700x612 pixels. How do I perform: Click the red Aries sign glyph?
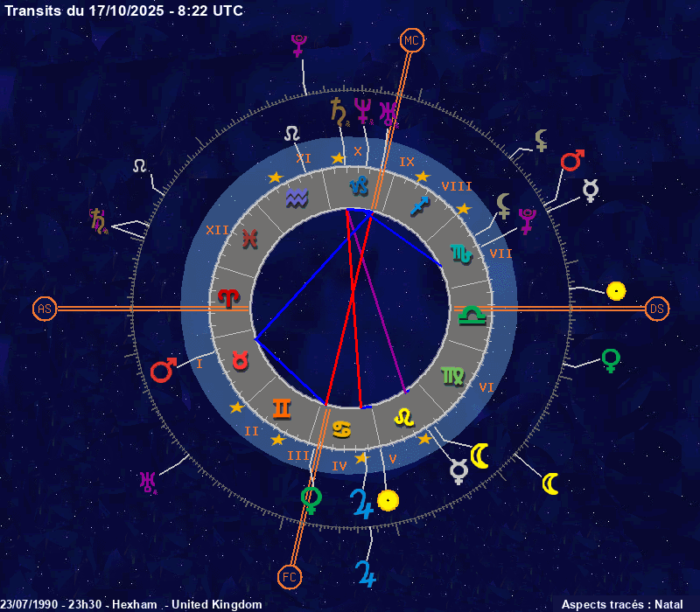click(228, 298)
